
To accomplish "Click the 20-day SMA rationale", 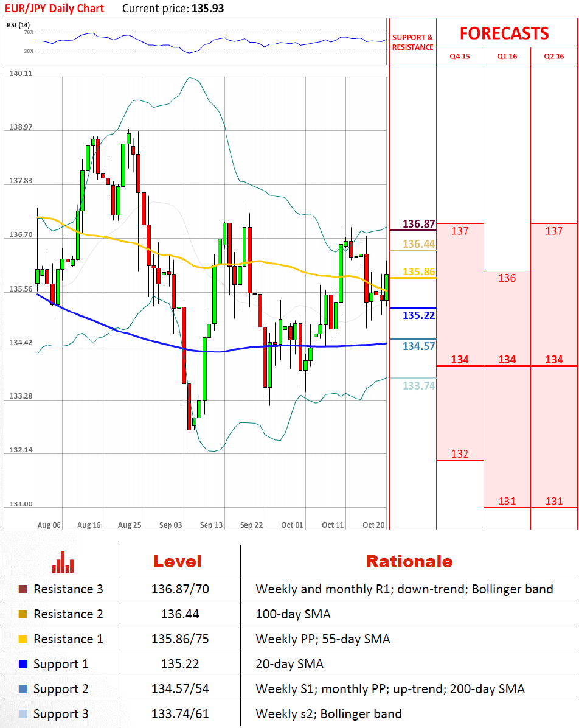I will 289,665.
